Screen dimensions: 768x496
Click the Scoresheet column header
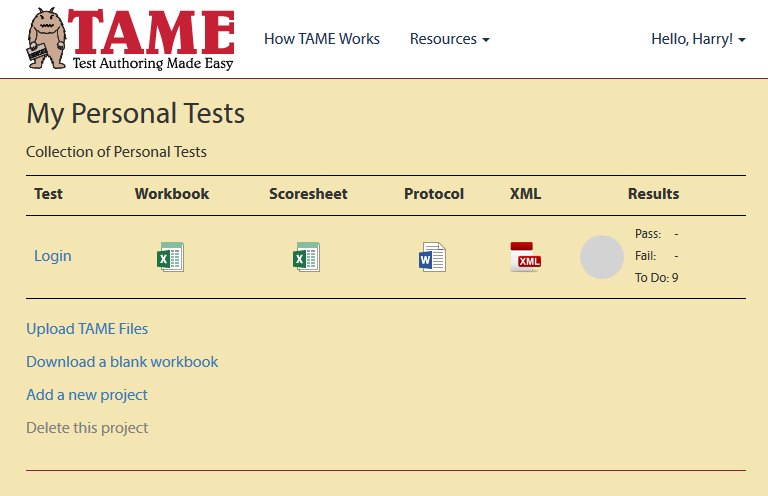click(x=308, y=194)
